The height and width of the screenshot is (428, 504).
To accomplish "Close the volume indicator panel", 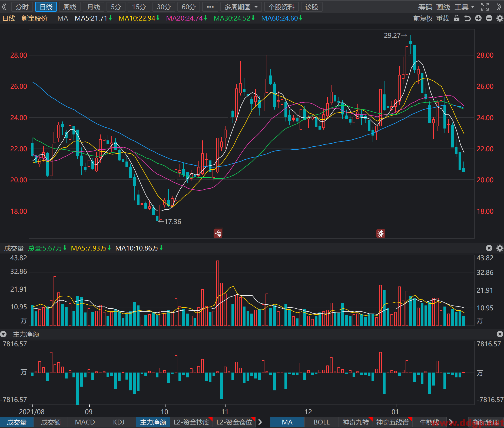I will point(489,248).
